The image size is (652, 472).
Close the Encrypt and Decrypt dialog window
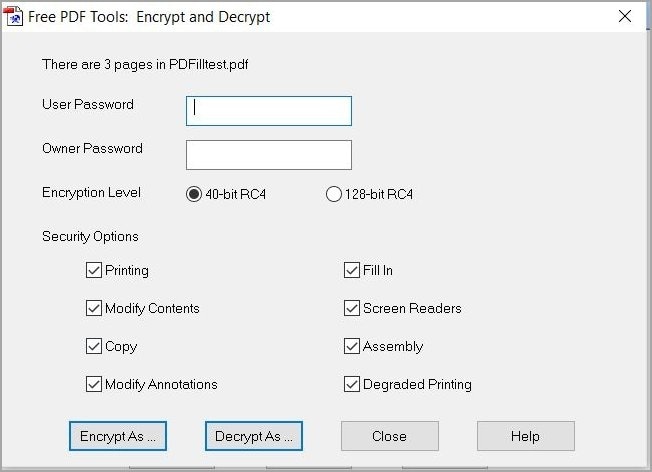(625, 17)
